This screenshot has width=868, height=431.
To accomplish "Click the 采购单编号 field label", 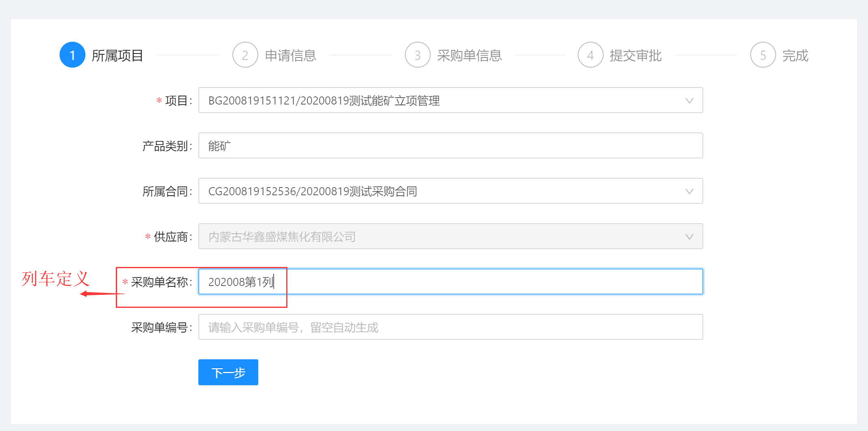I will coord(162,327).
